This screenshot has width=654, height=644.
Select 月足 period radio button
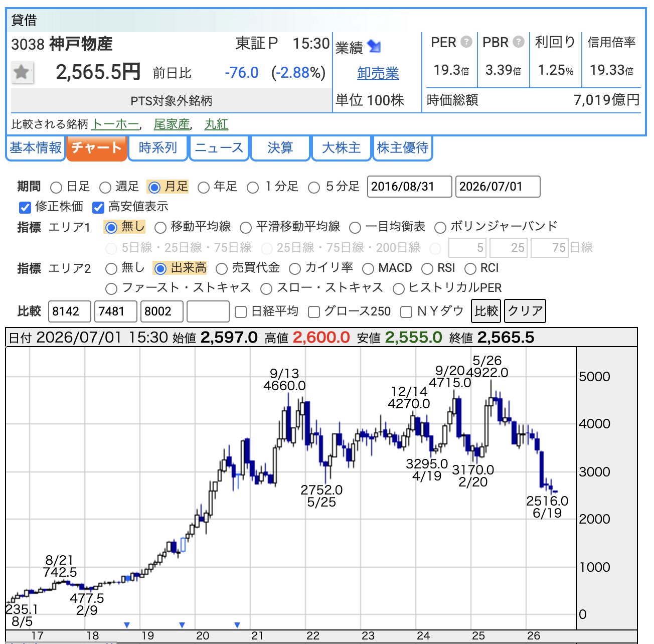pos(154,188)
